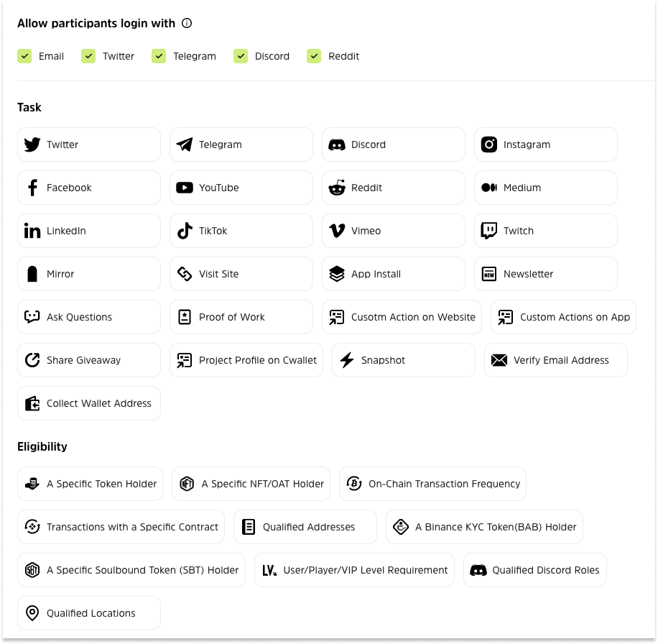Uncheck the Discord login checkbox
Image resolution: width=658 pixels, height=644 pixels.
pos(241,56)
